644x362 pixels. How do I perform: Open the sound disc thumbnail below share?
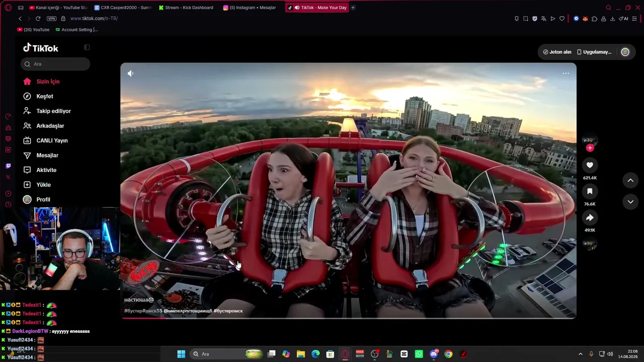[589, 244]
